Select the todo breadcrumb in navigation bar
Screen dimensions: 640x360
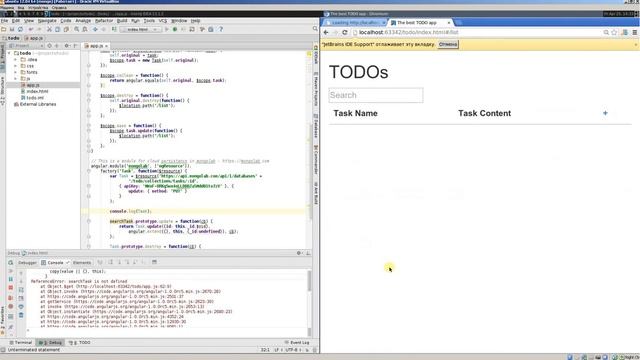(11, 38)
